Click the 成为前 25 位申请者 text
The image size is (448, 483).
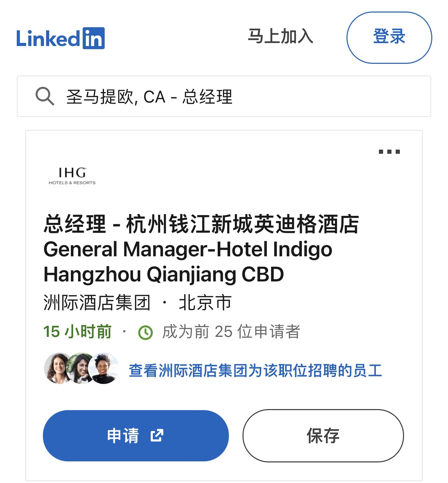coord(231,332)
